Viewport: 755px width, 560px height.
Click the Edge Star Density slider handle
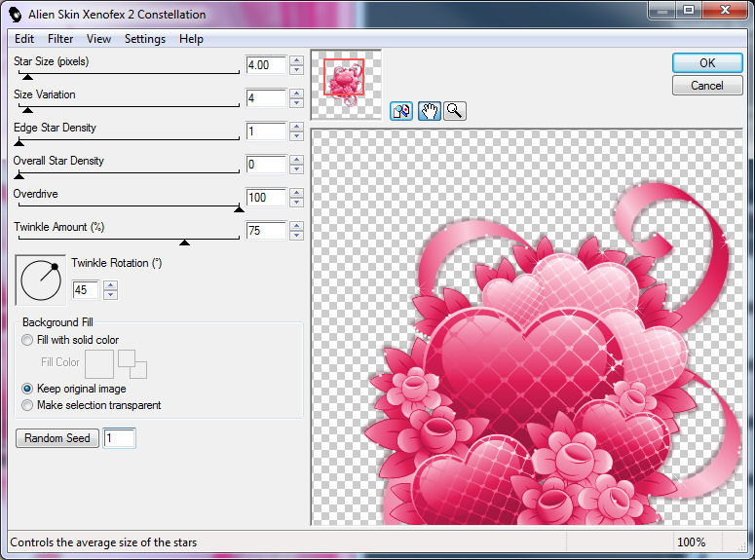(19, 143)
